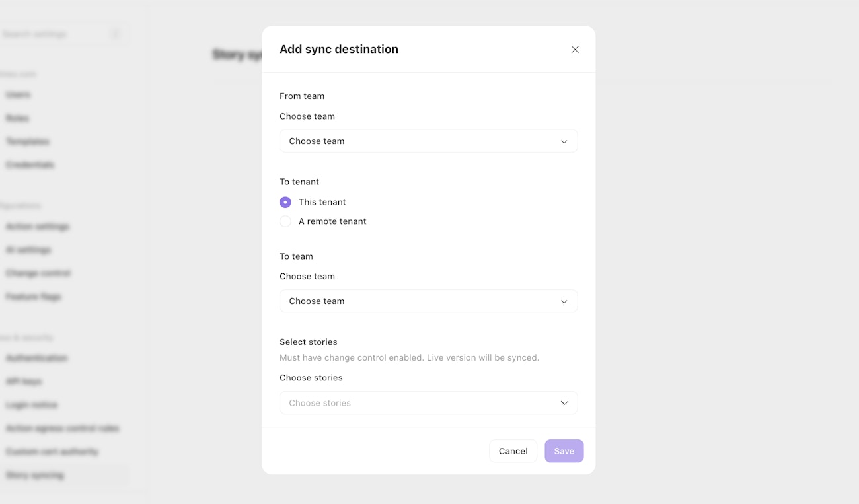The width and height of the screenshot is (859, 504).
Task: Close the Add sync destination dialog
Action: 575,50
